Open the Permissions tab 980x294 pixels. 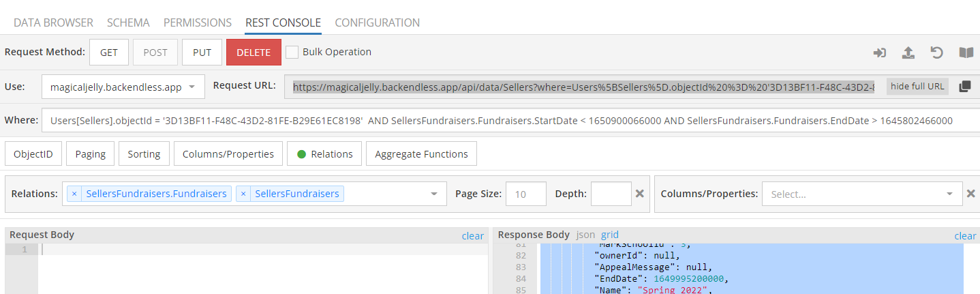pyautogui.click(x=198, y=23)
